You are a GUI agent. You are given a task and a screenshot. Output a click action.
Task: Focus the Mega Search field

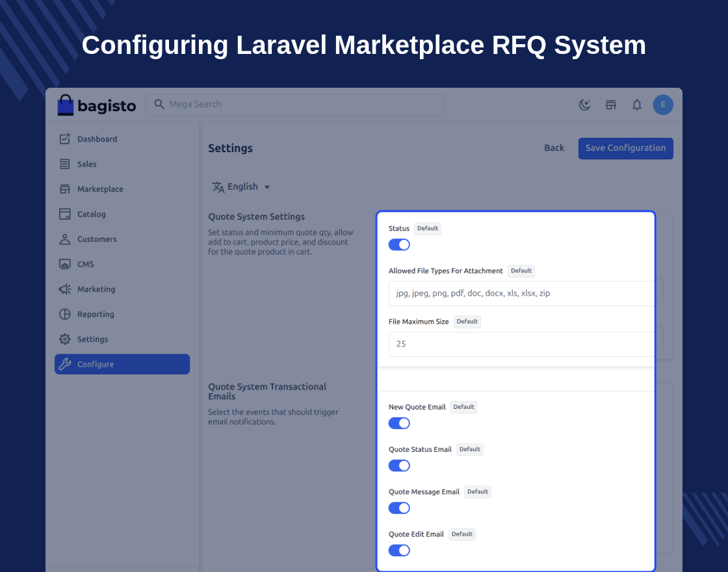click(x=295, y=105)
